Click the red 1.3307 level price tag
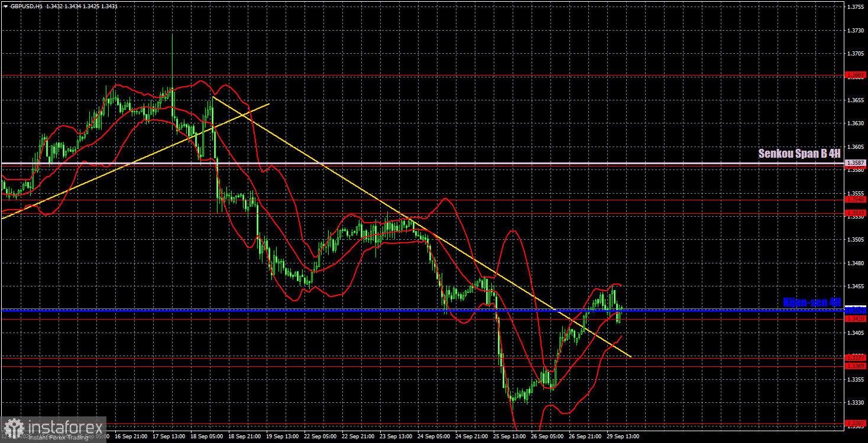The image size is (868, 443). point(856,423)
